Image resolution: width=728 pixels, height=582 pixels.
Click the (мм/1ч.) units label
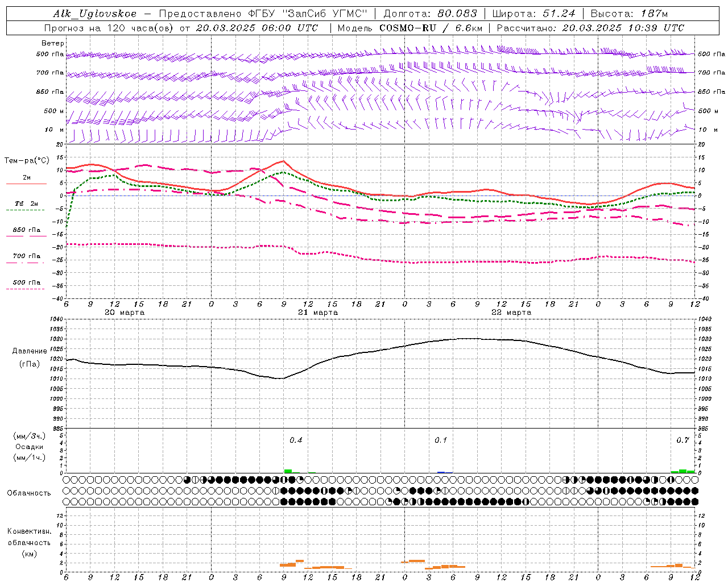click(30, 458)
